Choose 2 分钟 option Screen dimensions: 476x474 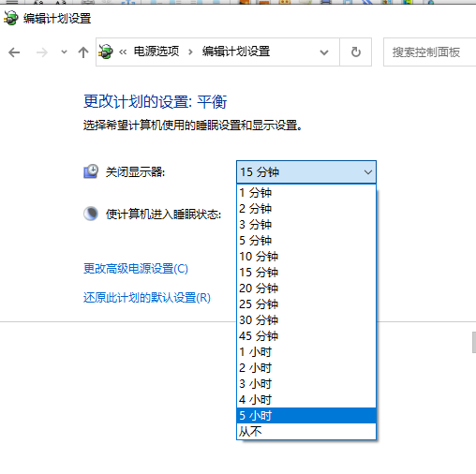(x=306, y=208)
